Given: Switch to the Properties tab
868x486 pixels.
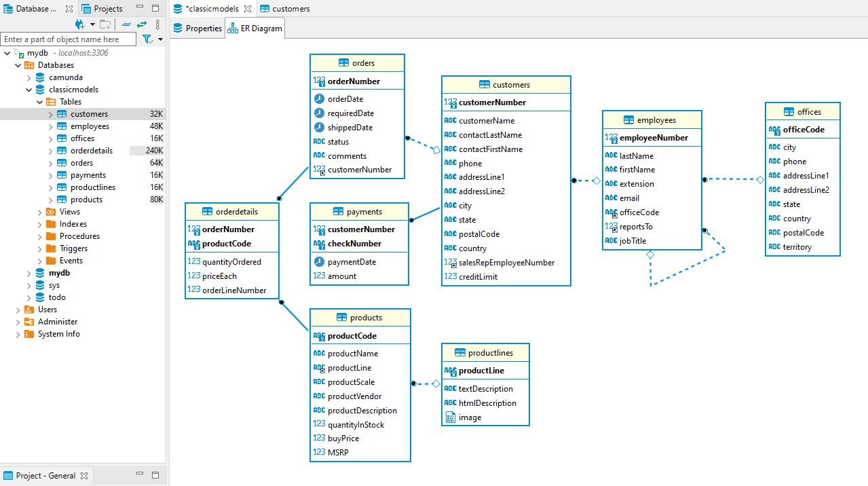Looking at the screenshot, I should click(197, 29).
